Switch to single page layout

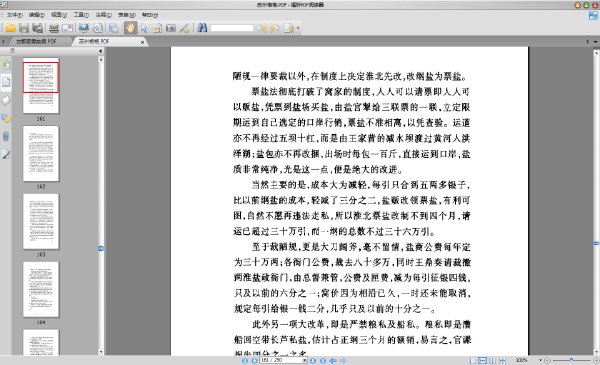click(473, 360)
